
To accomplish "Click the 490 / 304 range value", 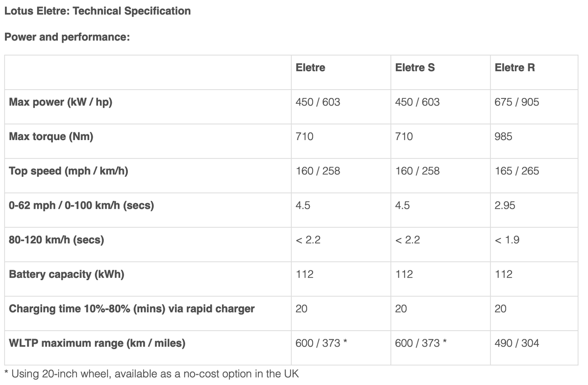I will (516, 343).
